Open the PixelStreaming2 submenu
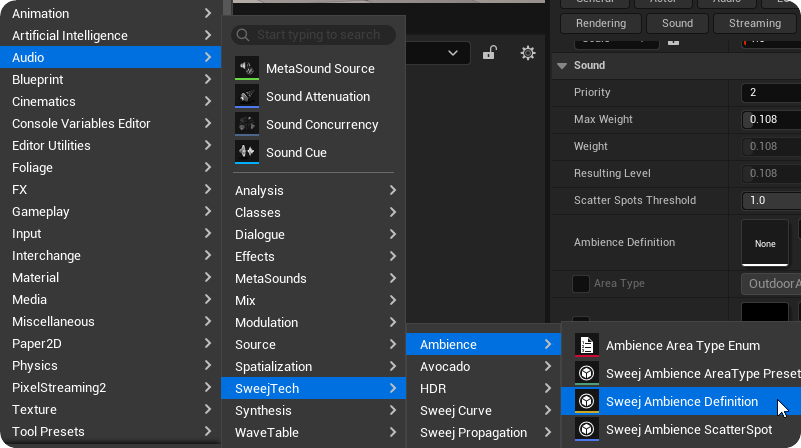The width and height of the screenshot is (801, 448). coord(110,387)
